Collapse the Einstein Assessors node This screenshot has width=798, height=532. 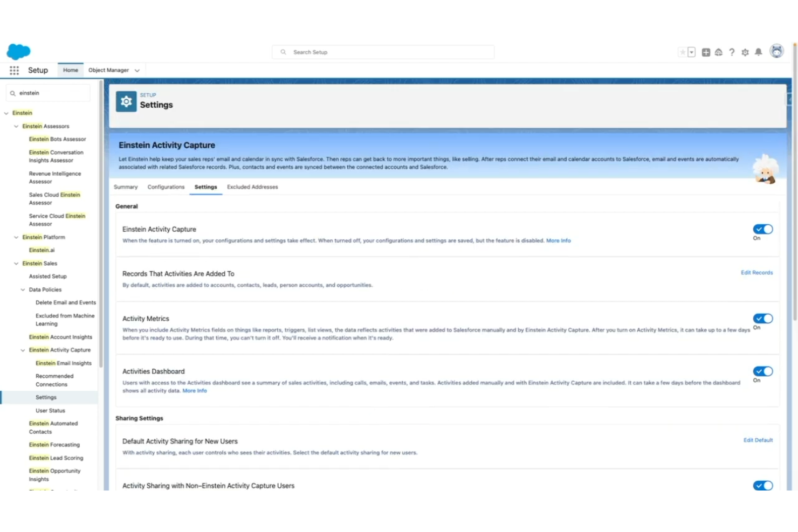[16, 127]
